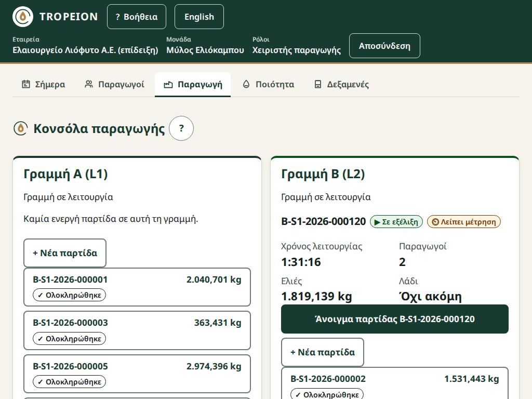
Task: Open the Δεξαμενές tab
Action: (x=341, y=85)
